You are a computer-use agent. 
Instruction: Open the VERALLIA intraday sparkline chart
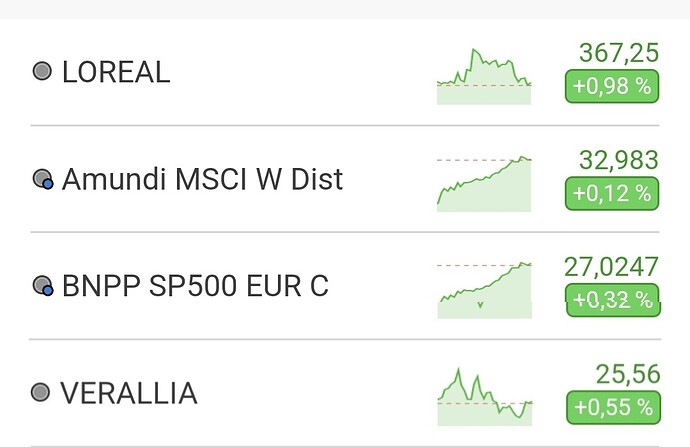click(484, 395)
